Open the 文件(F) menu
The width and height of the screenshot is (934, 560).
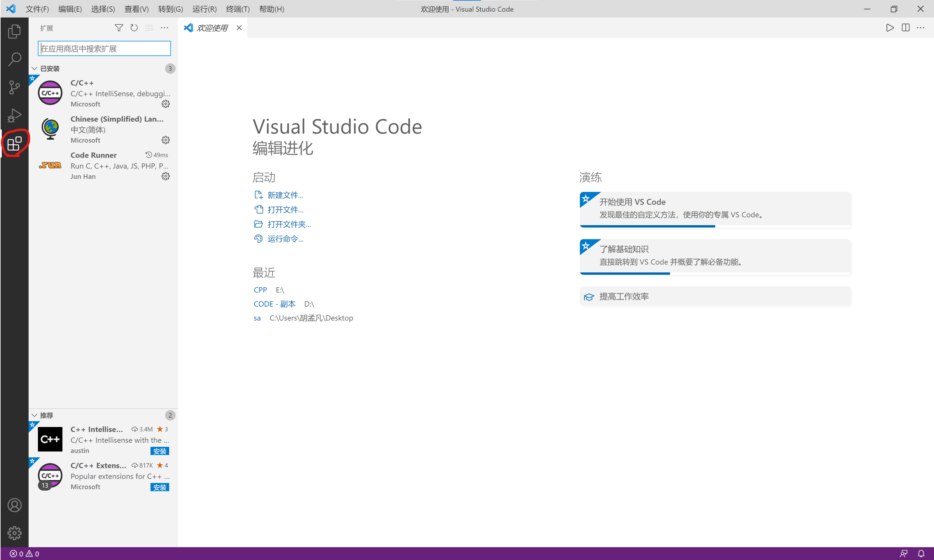(x=37, y=9)
